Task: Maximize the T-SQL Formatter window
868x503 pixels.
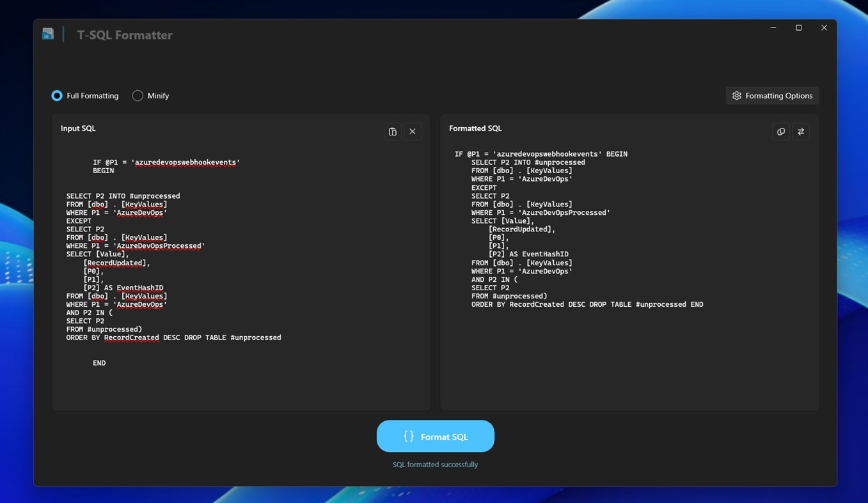Action: pos(798,28)
